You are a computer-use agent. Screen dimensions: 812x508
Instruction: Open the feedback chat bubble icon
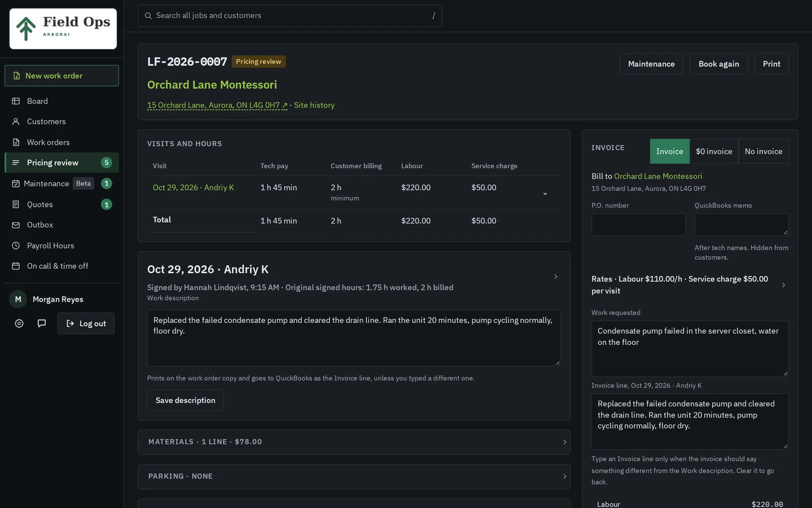coord(42,324)
